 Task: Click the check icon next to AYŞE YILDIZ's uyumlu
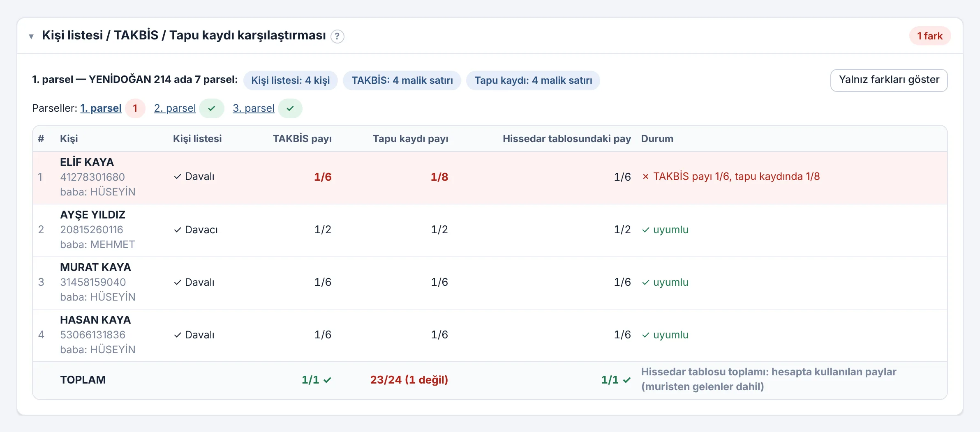coord(646,230)
